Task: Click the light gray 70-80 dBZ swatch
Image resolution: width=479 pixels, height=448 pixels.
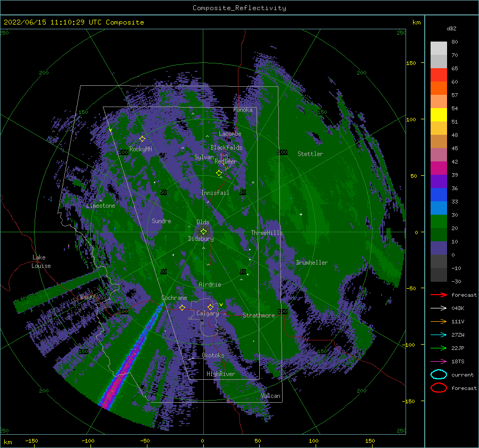Action: [x=439, y=48]
